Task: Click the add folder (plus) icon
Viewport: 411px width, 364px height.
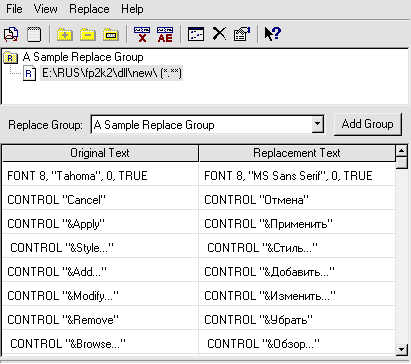Action: [x=65, y=34]
